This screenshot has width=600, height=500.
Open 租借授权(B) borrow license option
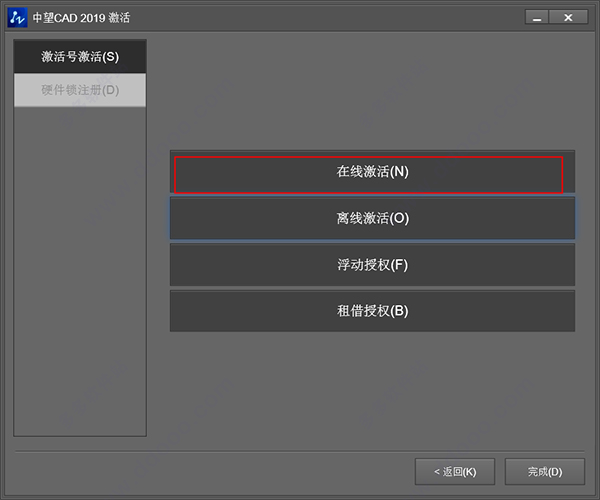pyautogui.click(x=372, y=311)
